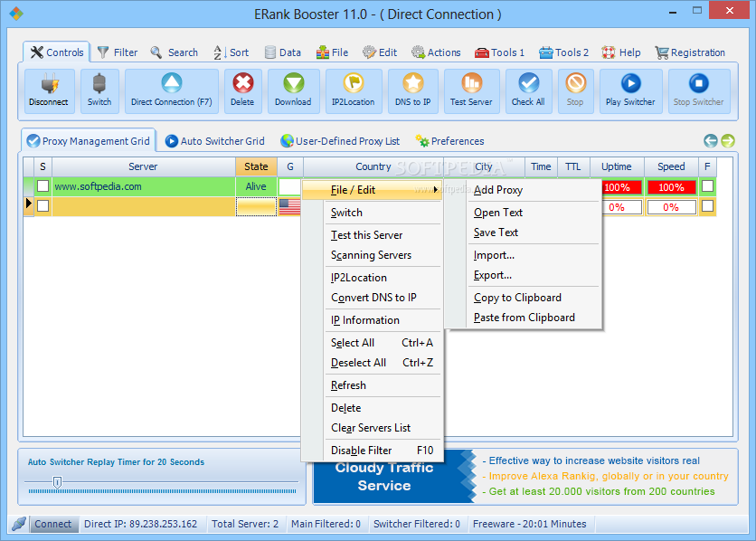Choose Paste from Clipboard

(523, 318)
